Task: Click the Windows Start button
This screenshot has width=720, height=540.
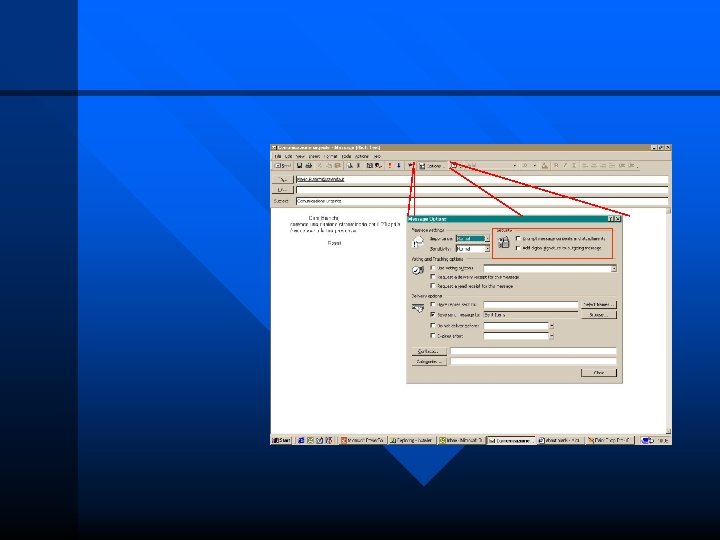Action: (281, 440)
